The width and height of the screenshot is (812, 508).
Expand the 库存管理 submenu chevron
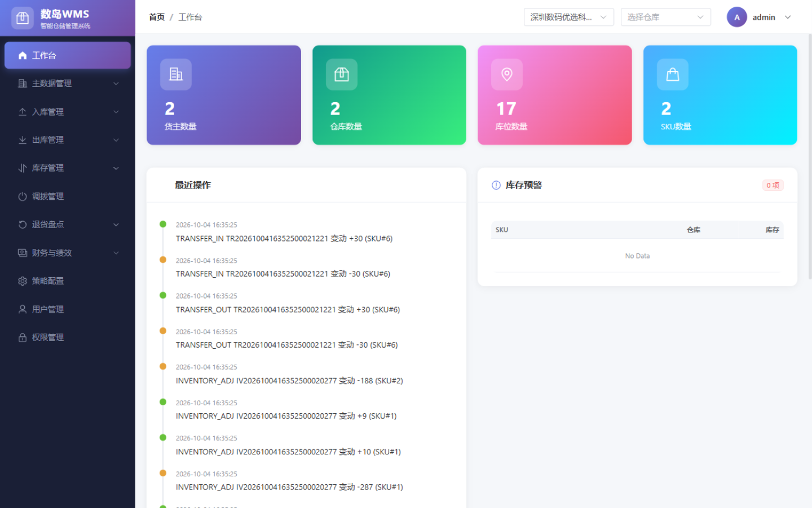point(116,168)
